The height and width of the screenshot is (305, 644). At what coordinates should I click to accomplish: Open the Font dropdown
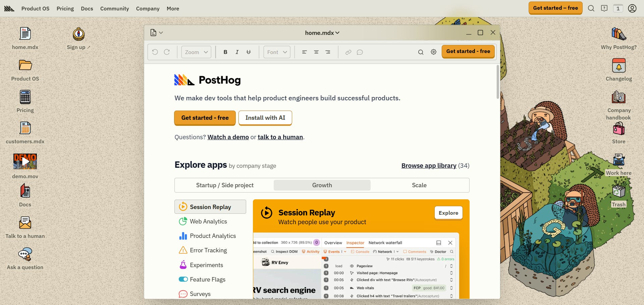[276, 52]
